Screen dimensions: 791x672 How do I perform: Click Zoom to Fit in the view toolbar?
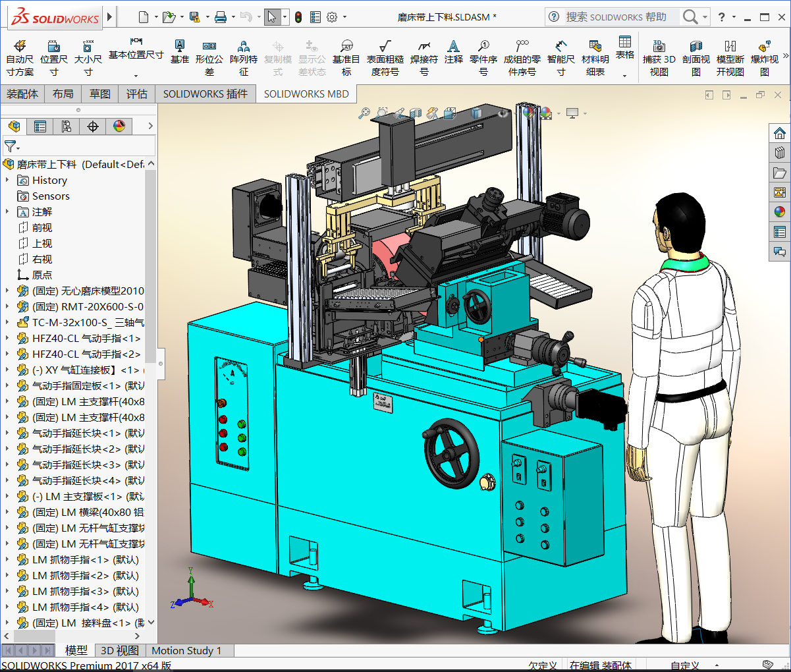[x=364, y=113]
